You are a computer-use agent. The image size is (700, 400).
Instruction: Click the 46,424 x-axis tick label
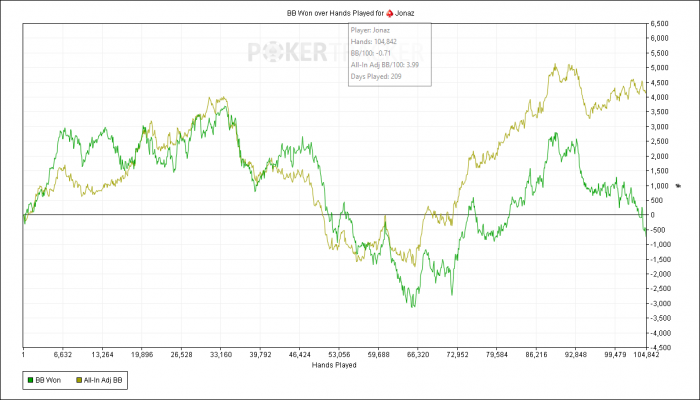tap(300, 355)
